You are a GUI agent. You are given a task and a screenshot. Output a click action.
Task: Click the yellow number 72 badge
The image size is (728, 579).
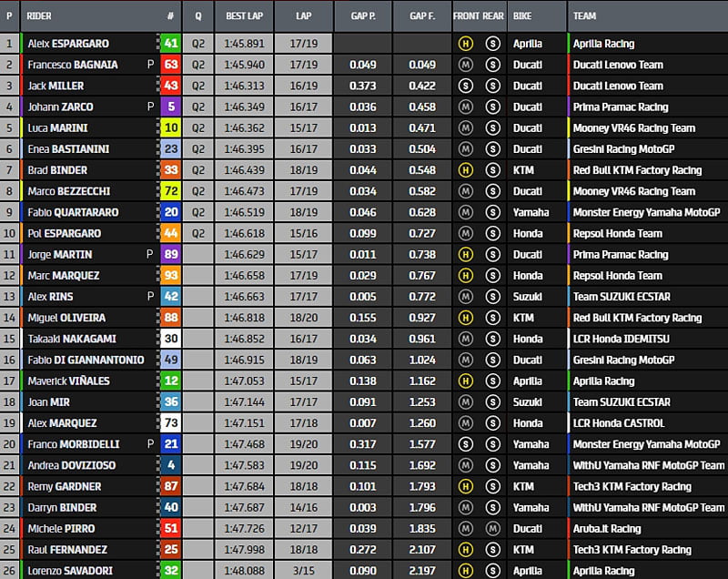170,191
